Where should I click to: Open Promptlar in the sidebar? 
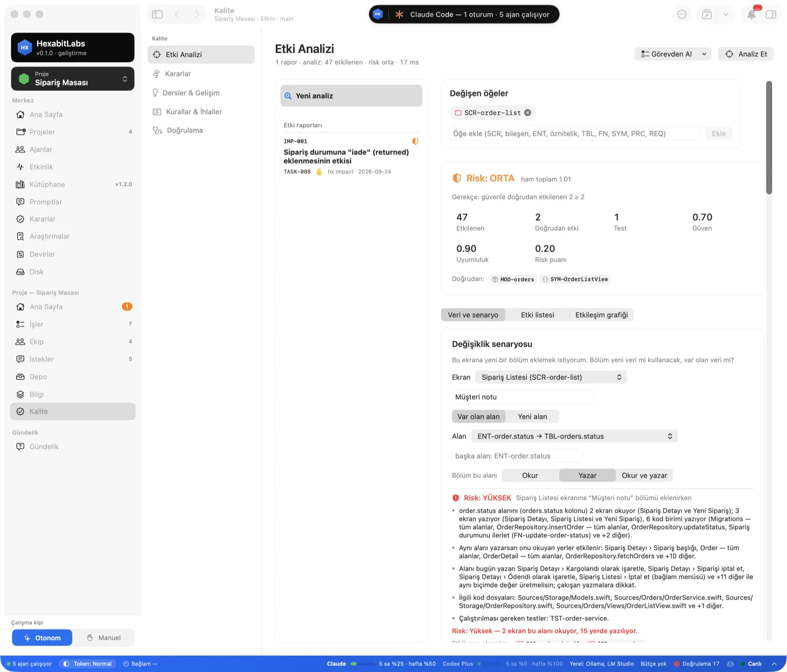point(73,202)
